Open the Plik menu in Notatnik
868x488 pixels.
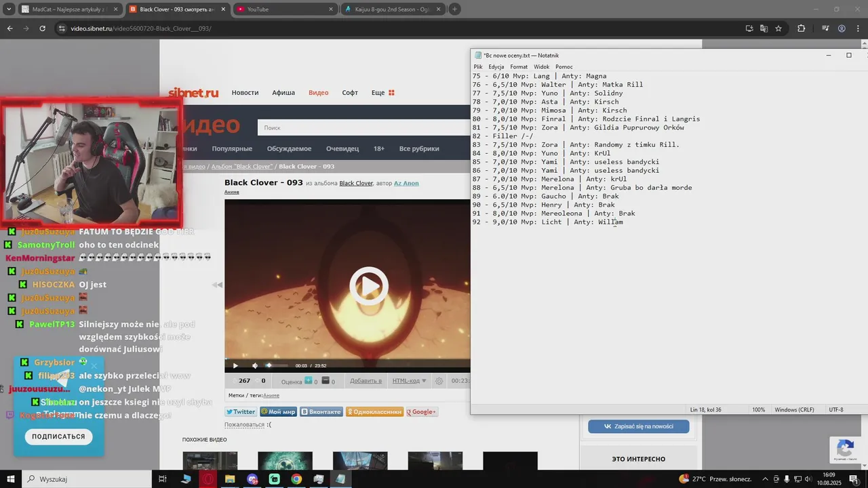click(478, 66)
